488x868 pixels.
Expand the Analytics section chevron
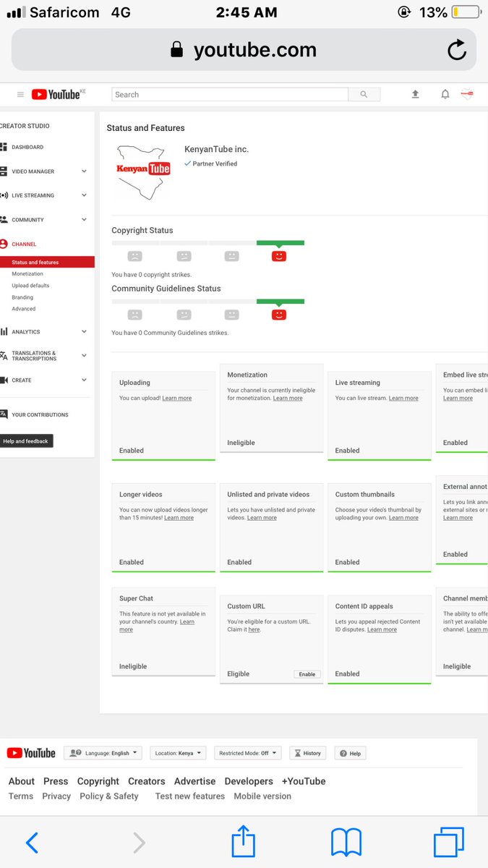point(84,332)
